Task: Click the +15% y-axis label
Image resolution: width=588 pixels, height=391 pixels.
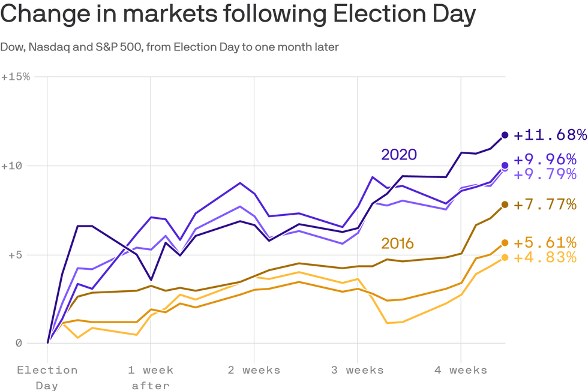Action: pyautogui.click(x=16, y=77)
